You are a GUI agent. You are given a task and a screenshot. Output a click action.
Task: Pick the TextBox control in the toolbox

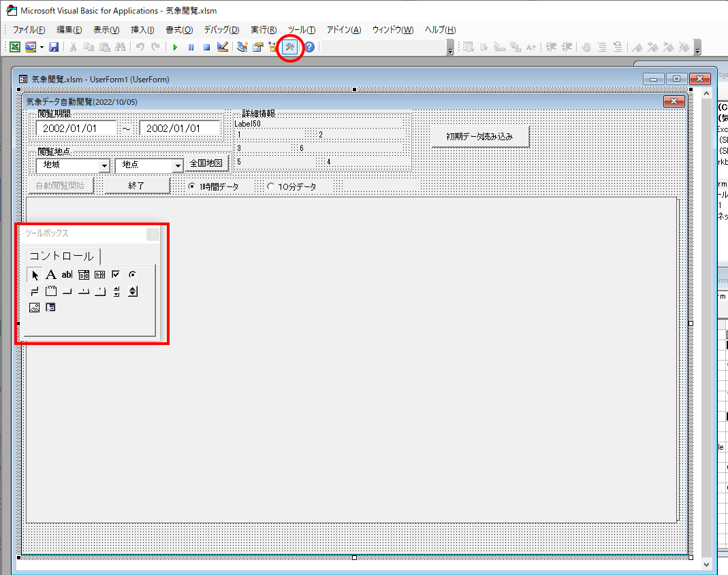coord(67,275)
